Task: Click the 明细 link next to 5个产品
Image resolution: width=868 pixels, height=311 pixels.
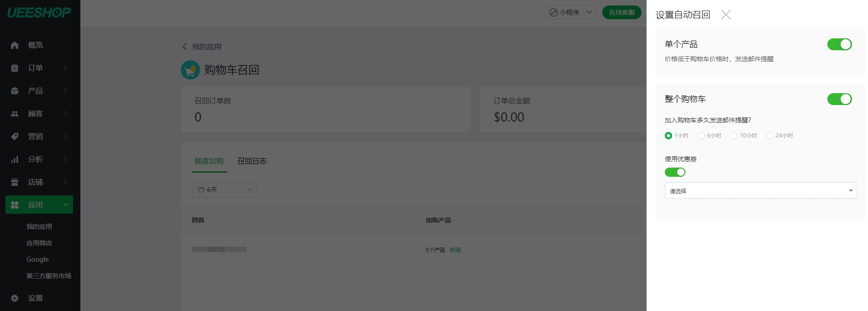Action: (x=455, y=250)
